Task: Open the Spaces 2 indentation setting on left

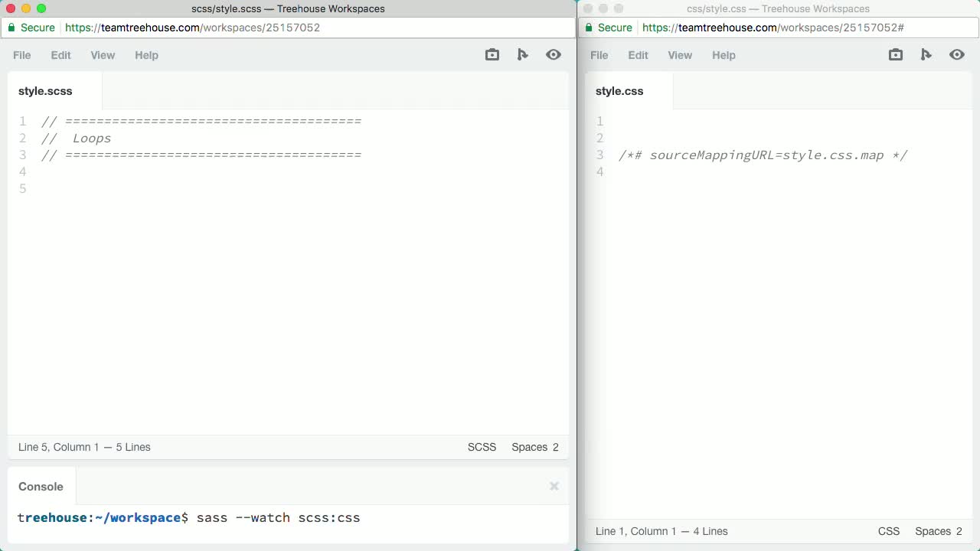Action: click(x=534, y=447)
